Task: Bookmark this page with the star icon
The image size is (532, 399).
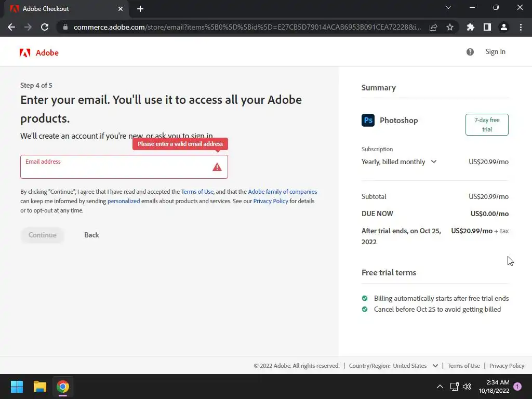Action: pos(450,27)
